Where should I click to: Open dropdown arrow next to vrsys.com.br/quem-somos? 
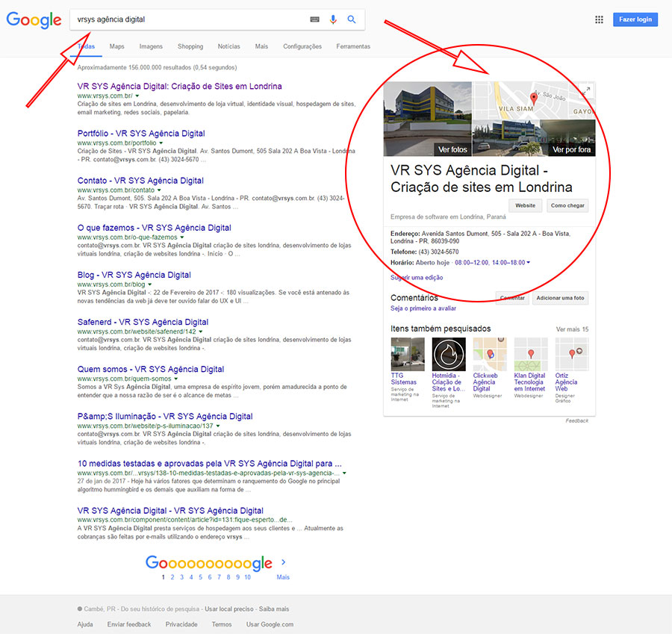(x=175, y=379)
